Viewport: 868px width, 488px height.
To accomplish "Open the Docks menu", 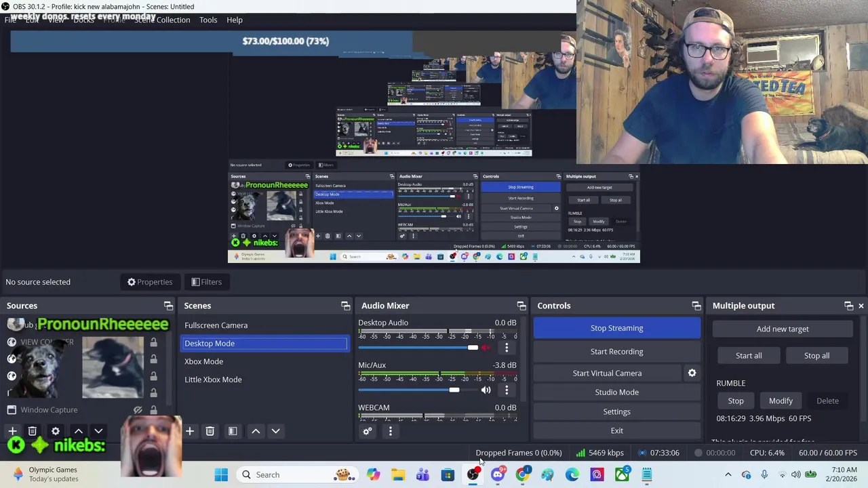I will pyautogui.click(x=83, y=20).
